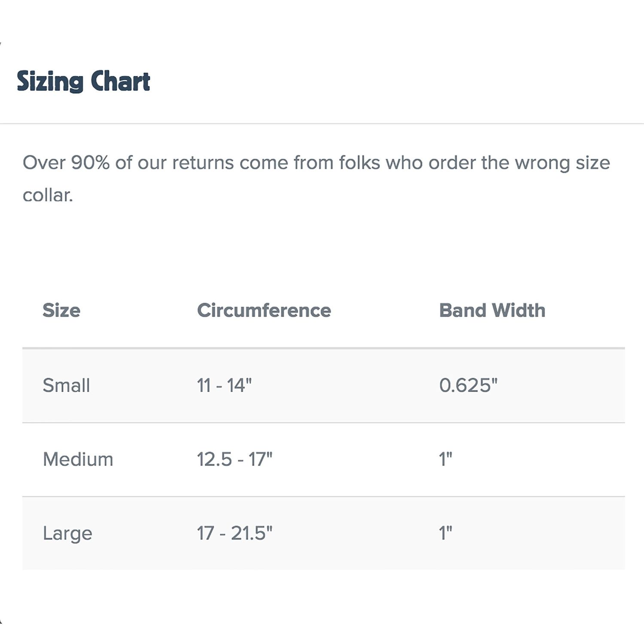Click the Large row 1" band width
Screen dimensions: 644x644
pyautogui.click(x=446, y=533)
